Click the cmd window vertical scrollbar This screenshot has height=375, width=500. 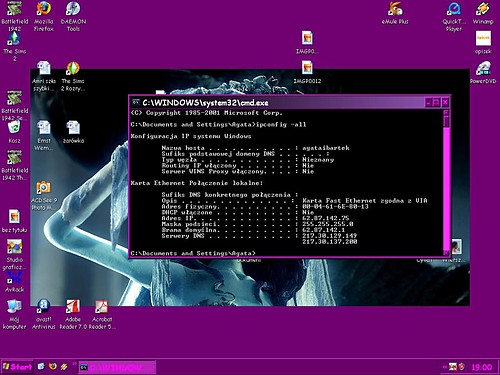[x=447, y=183]
